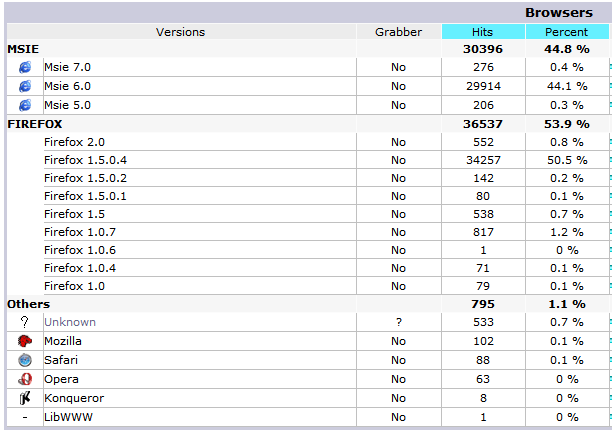Select the MSIE group row label

tap(23, 49)
